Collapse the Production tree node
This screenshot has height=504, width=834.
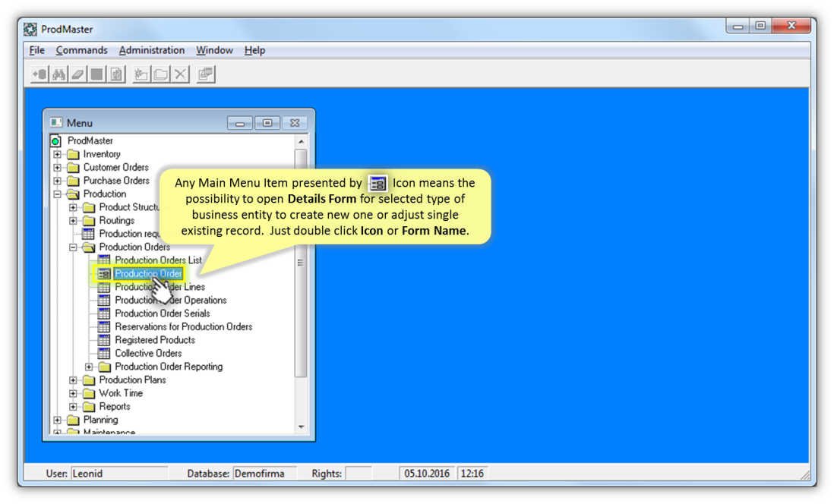point(58,194)
